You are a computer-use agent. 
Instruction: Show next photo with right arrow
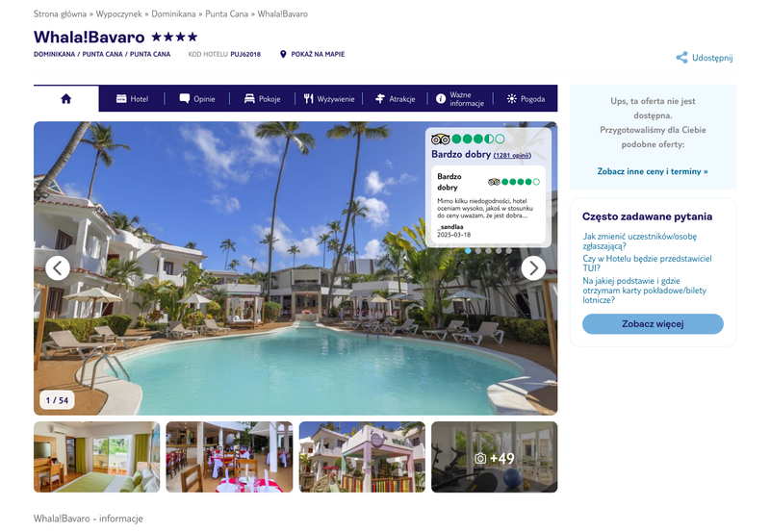[533, 268]
